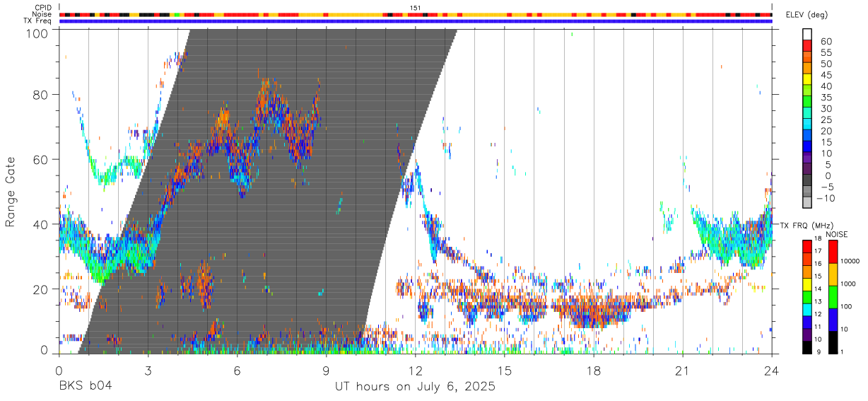Screen dimensions: 868x401
Task: Select the 'Noise' row label at top left
Action: point(42,14)
